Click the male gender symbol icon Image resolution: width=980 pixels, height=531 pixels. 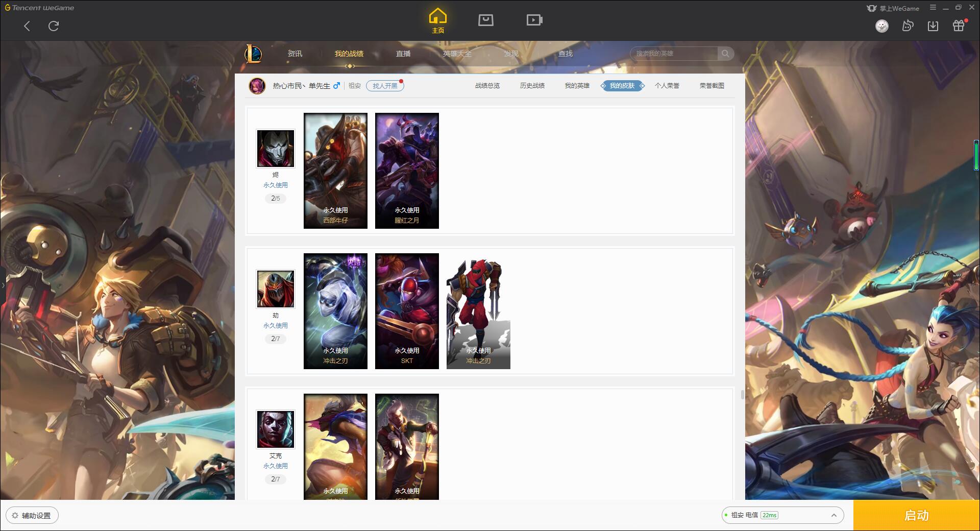point(336,86)
